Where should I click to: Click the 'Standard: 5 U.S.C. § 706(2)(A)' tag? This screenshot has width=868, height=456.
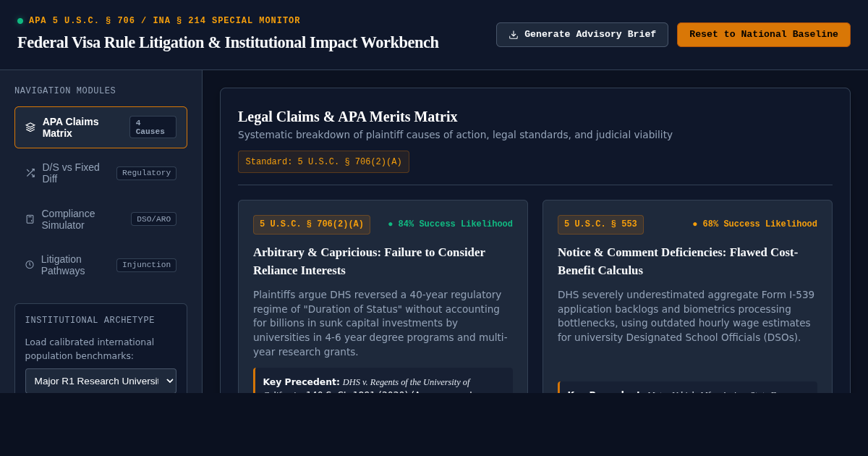pos(323,162)
